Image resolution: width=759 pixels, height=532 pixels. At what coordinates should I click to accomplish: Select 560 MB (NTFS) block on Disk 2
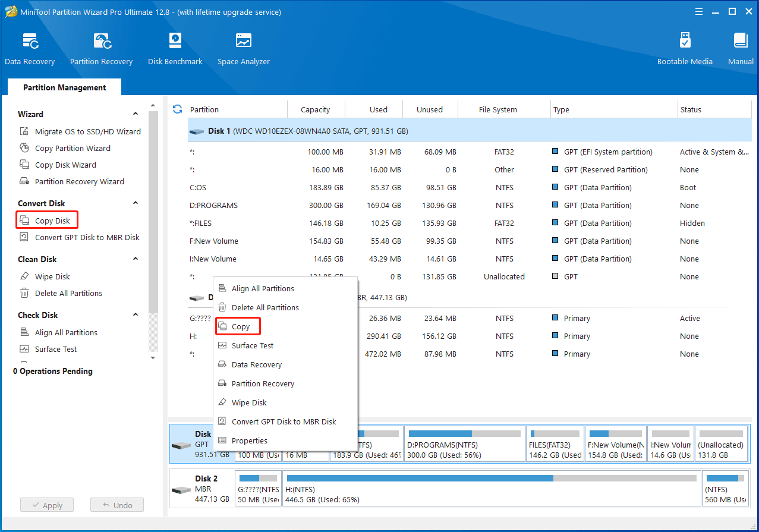pyautogui.click(x=725, y=488)
